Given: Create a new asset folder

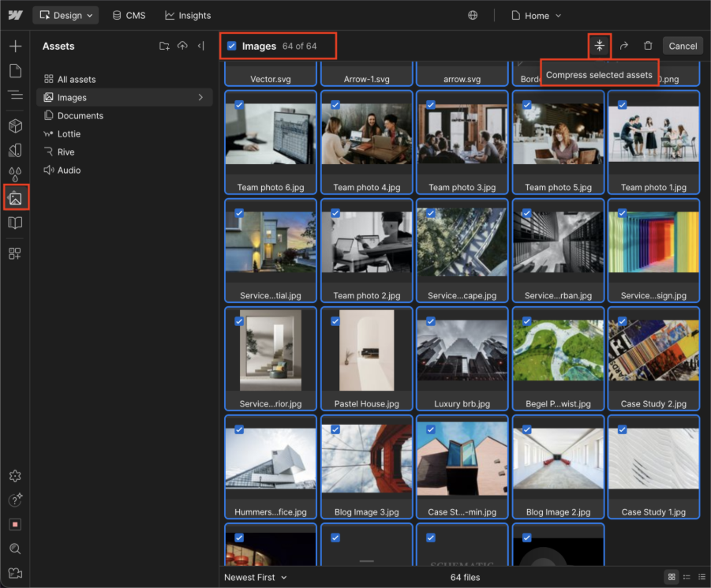Looking at the screenshot, I should [164, 46].
